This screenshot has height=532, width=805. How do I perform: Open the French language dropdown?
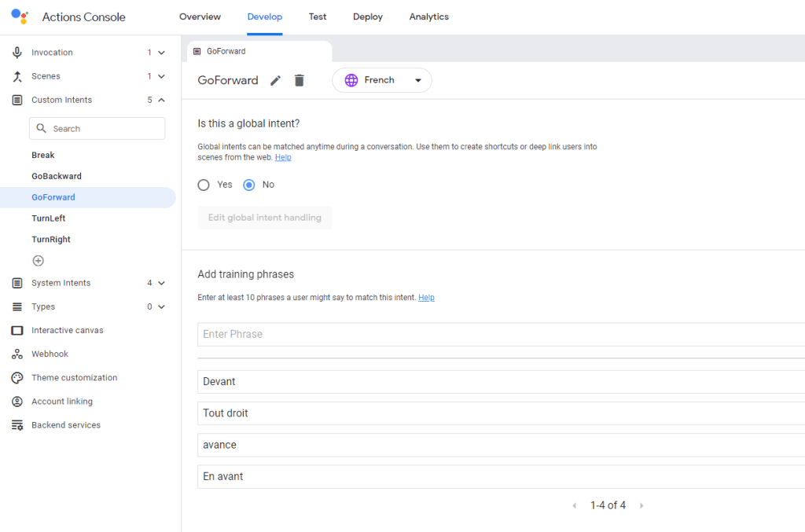[x=382, y=80]
